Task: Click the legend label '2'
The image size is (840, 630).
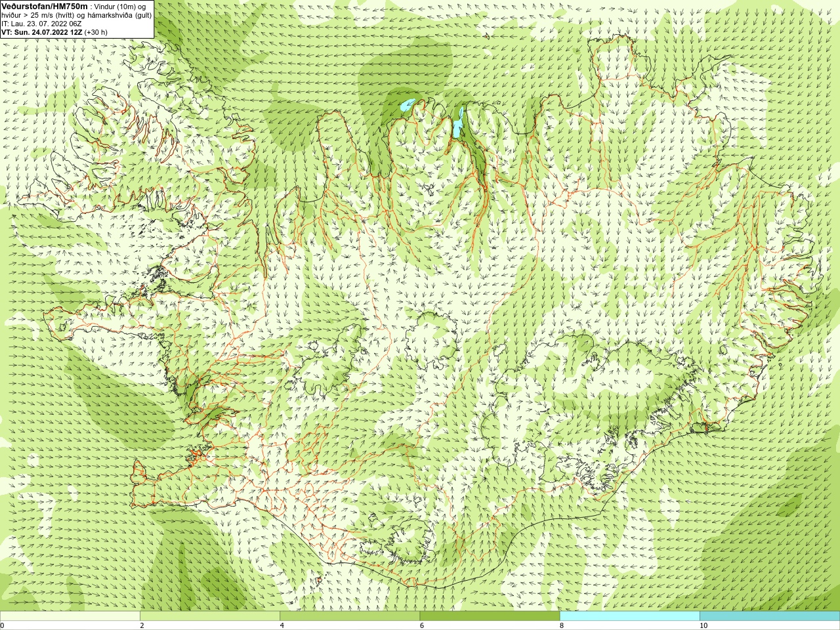Action: (142, 626)
